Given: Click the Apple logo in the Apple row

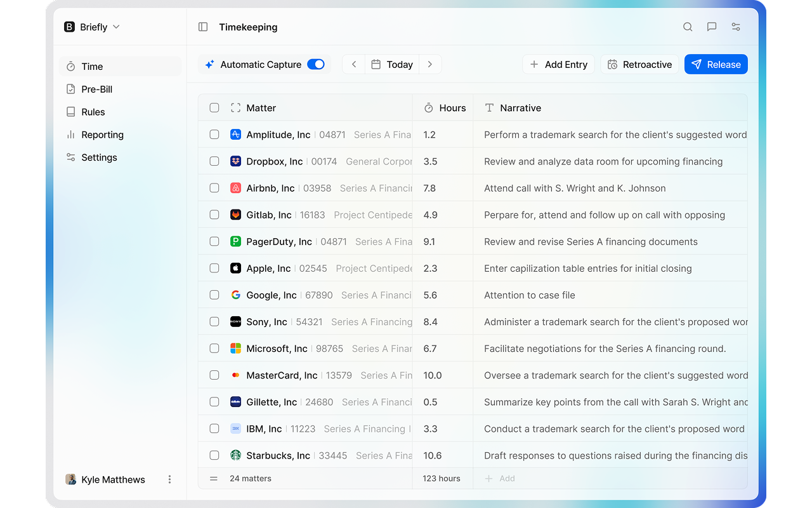Looking at the screenshot, I should [x=235, y=268].
